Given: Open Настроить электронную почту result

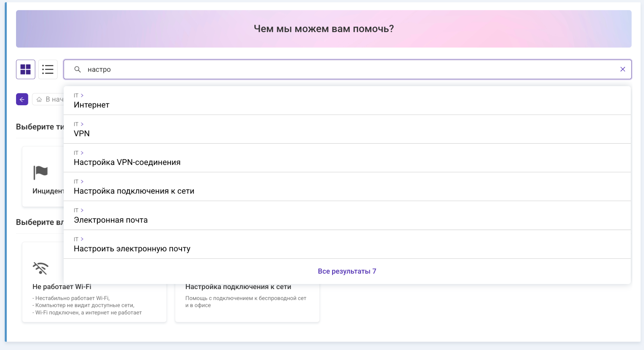Looking at the screenshot, I should 132,249.
